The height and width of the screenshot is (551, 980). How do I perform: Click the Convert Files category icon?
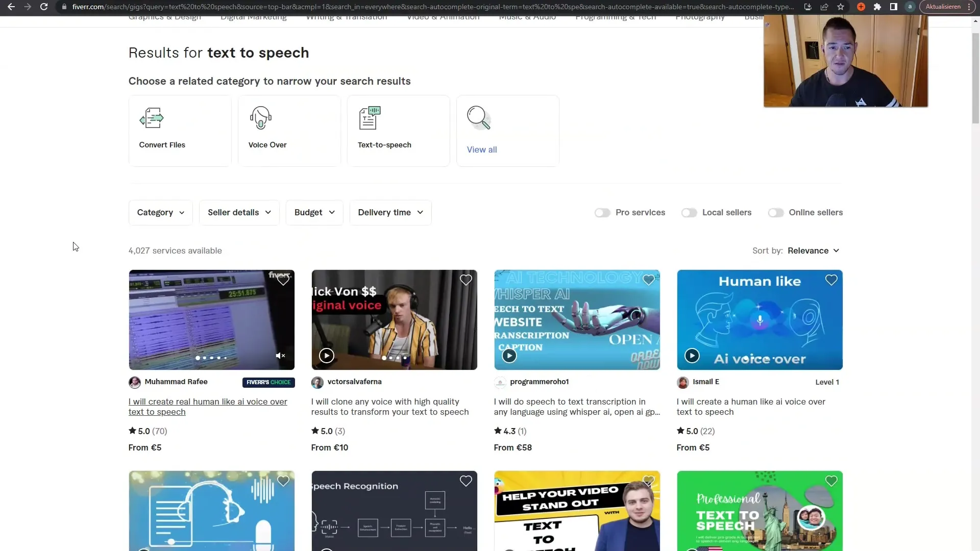click(151, 118)
